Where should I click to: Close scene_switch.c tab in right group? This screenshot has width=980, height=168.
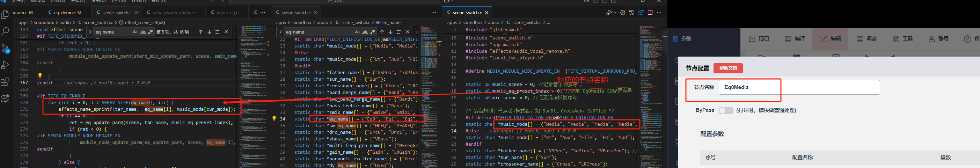click(x=487, y=13)
